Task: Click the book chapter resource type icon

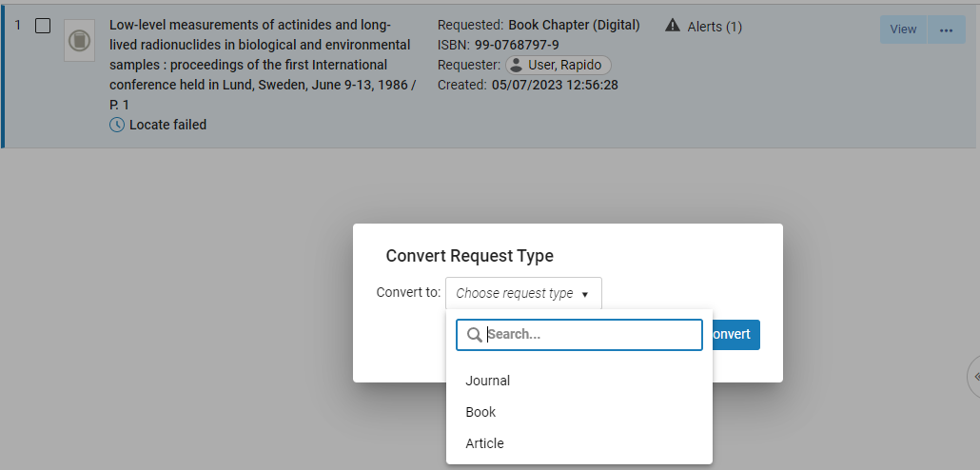Action: [x=79, y=41]
